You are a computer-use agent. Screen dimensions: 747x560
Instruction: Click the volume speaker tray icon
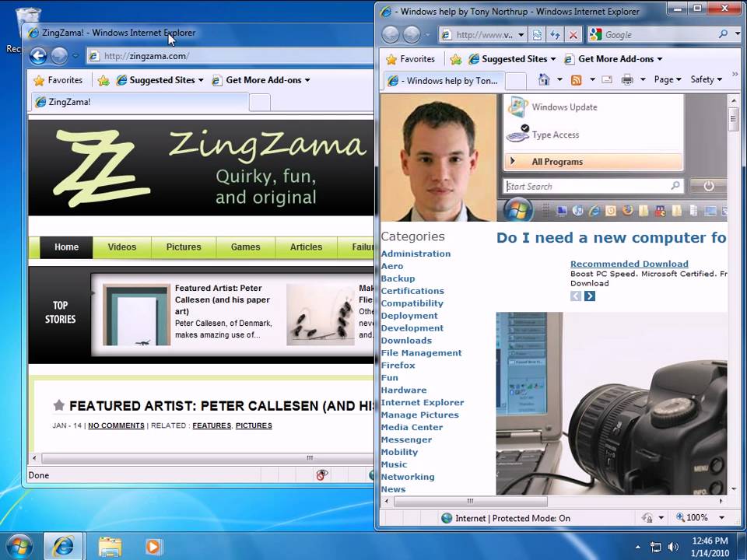coord(672,547)
